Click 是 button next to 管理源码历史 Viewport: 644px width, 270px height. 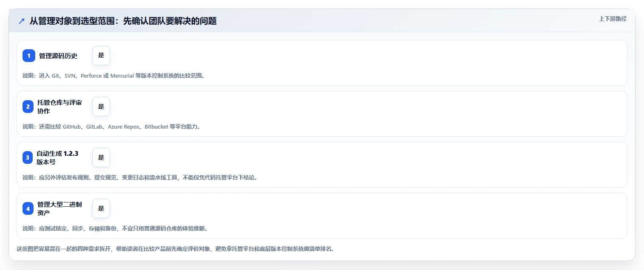[x=101, y=56]
